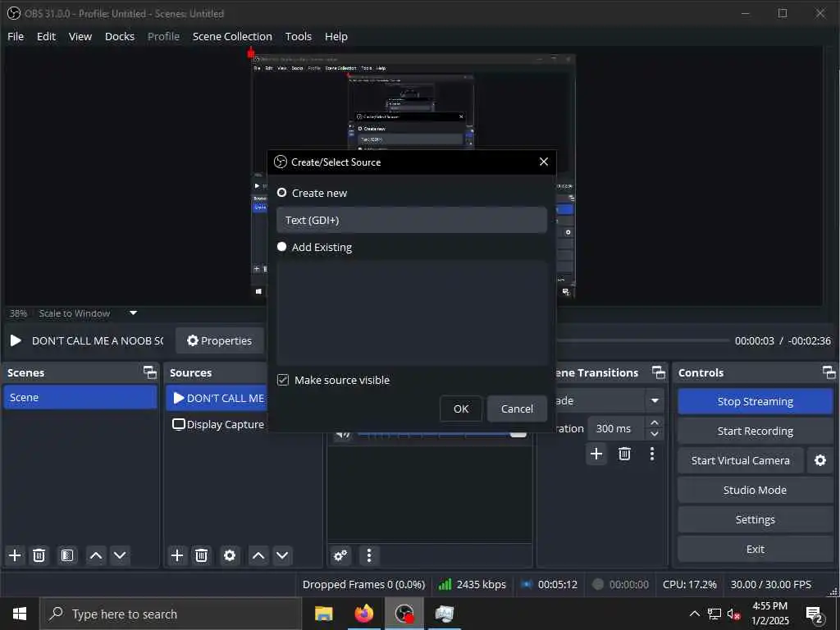840x630 pixels.
Task: Open audio mixer advanced properties
Action: pyautogui.click(x=340, y=555)
